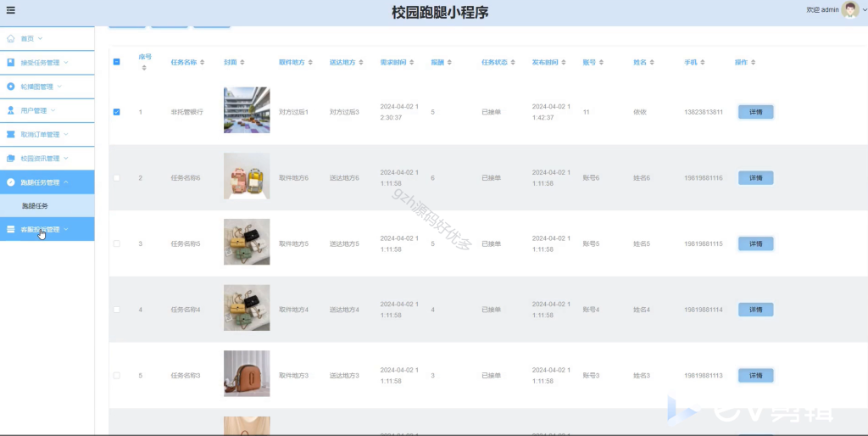The height and width of the screenshot is (436, 868).
Task: Click the 轮播图管理 sidebar icon
Action: click(10, 87)
